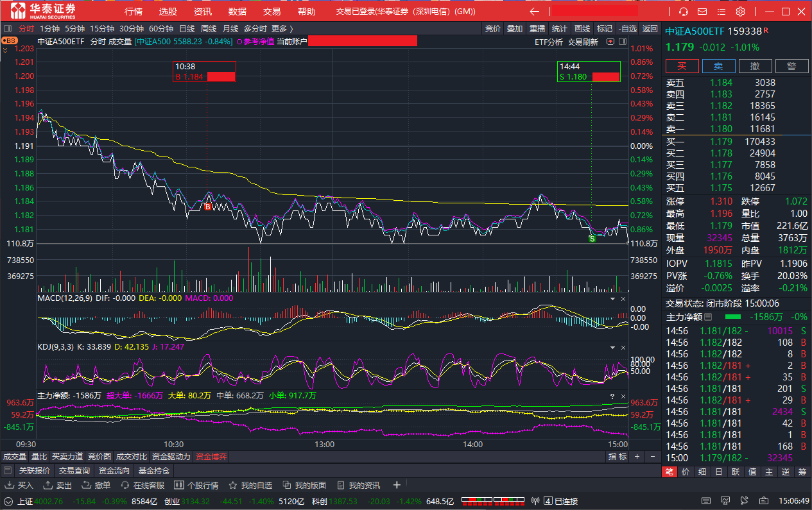Close the KDJ indicator panel
Image resolution: width=812 pixels, height=510 pixels.
pyautogui.click(x=623, y=347)
